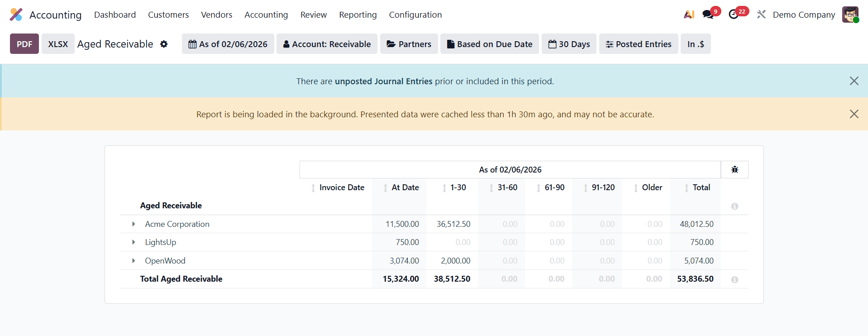868x336 pixels.
Task: Click the Accounting app logo icon
Action: (16, 14)
